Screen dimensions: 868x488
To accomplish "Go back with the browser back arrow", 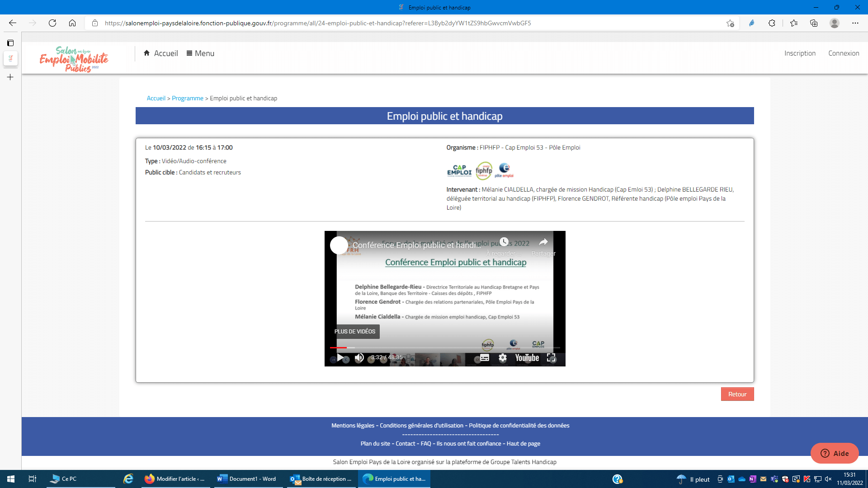I will pyautogui.click(x=13, y=23).
